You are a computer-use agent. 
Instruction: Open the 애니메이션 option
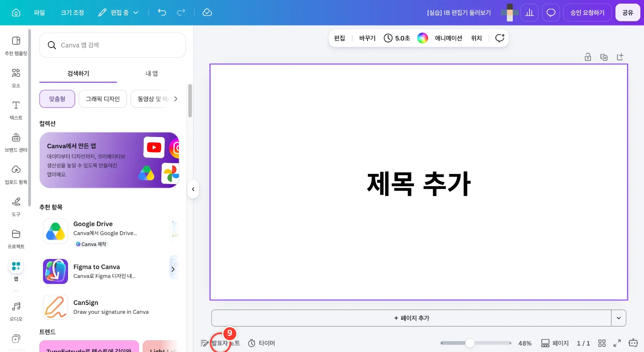(x=448, y=38)
